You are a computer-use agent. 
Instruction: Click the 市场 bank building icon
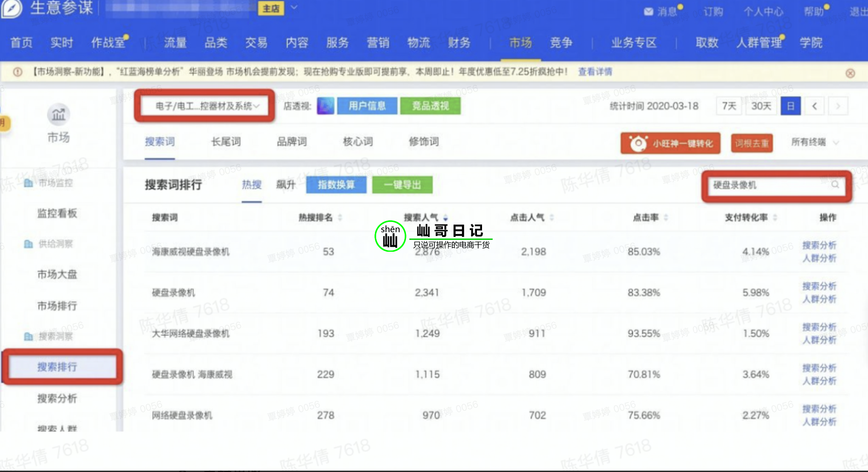coord(58,114)
